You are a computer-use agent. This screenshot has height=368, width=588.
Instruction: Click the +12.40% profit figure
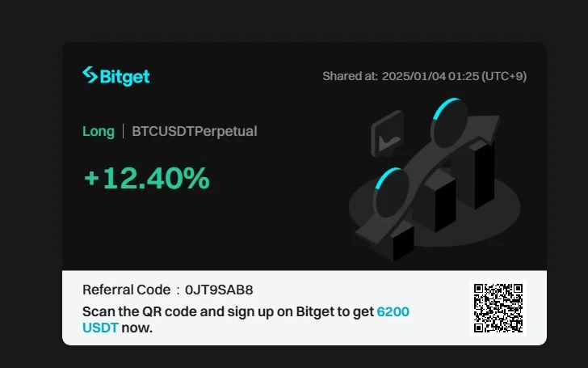pyautogui.click(x=146, y=178)
